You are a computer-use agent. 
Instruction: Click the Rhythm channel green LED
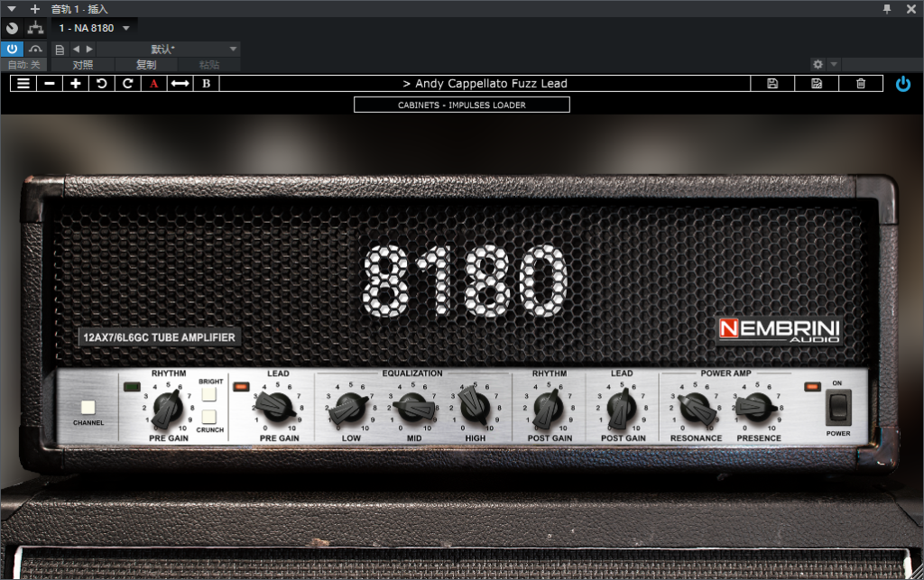click(x=132, y=387)
